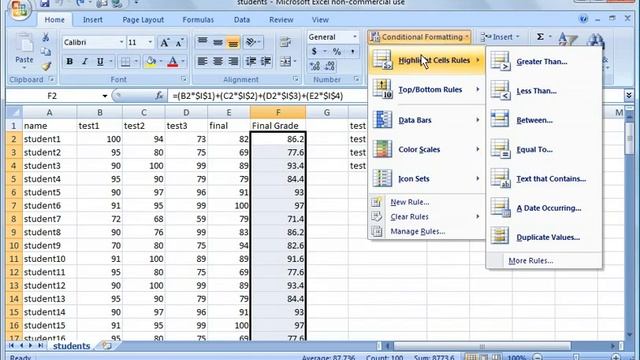Apply the yellow Fill Color swatch
This screenshot has height=360, width=640.
coord(151,62)
